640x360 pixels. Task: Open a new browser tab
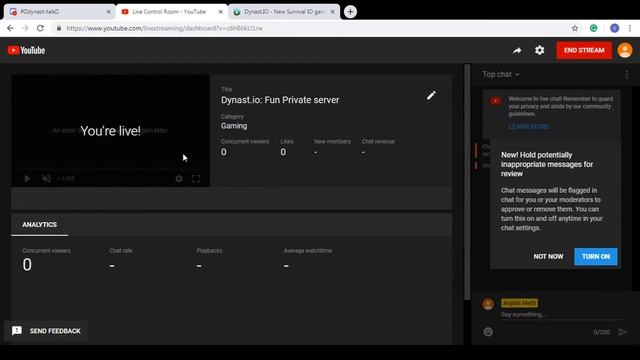(350, 12)
